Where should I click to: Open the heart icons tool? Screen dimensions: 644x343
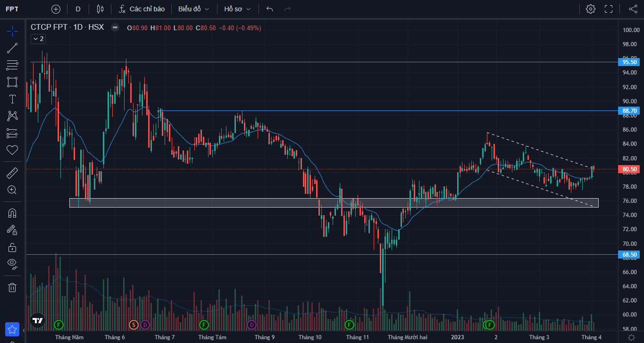pos(12,150)
